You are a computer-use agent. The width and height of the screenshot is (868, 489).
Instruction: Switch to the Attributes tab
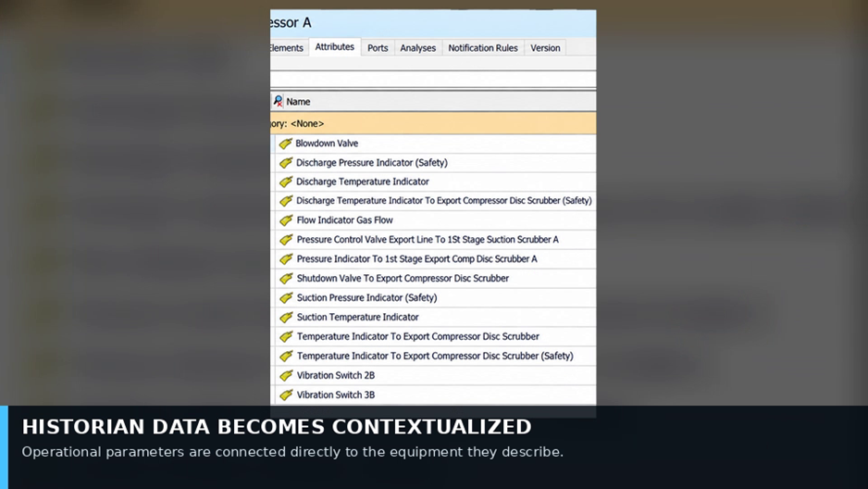[x=334, y=47]
